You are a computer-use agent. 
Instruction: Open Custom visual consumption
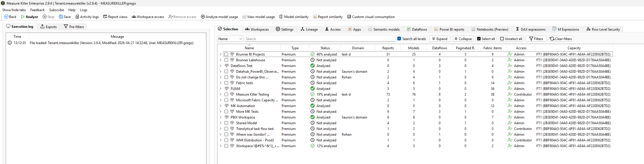371,17
